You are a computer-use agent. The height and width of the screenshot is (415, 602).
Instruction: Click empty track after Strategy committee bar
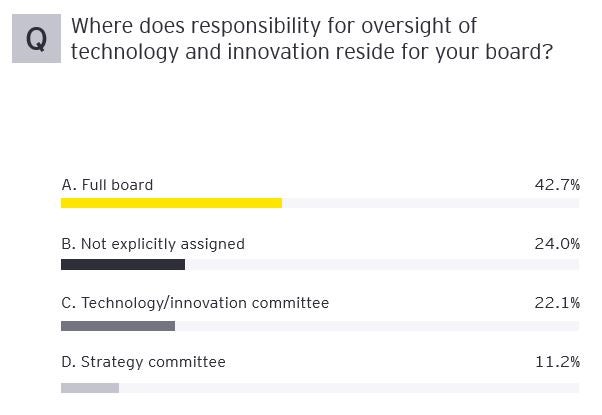tap(350, 387)
